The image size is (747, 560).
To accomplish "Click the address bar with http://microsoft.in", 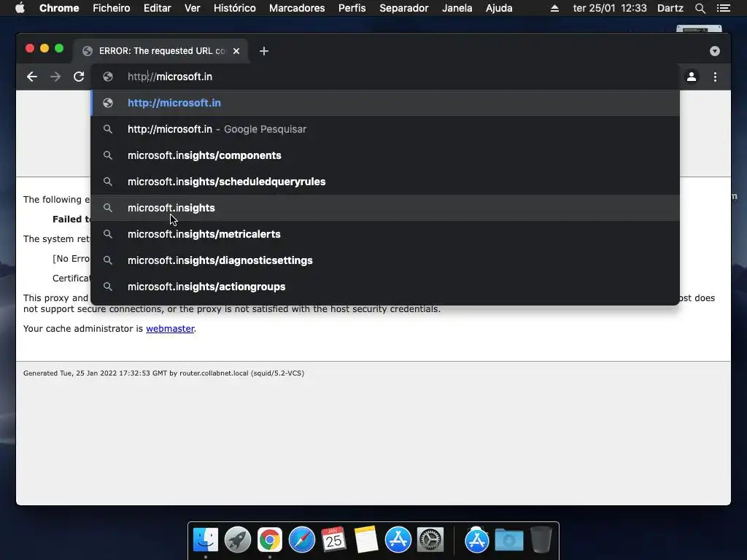I will click(386, 77).
